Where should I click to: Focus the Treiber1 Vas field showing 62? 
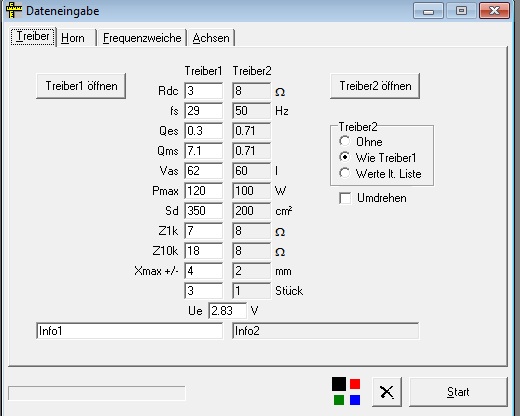pos(203,171)
